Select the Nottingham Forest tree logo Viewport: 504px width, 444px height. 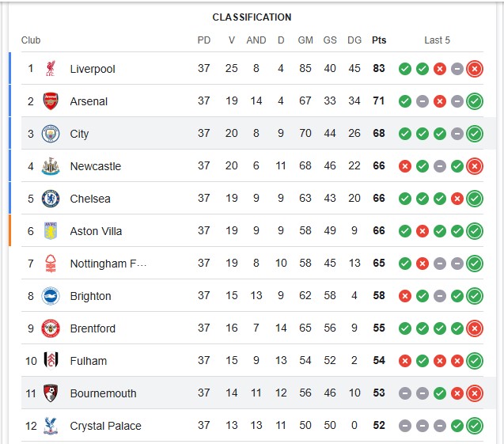[51, 264]
